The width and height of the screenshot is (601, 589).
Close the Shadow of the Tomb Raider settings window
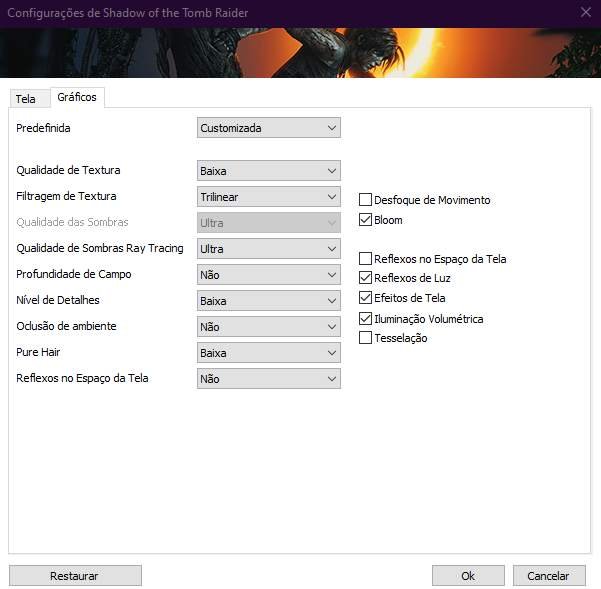(585, 12)
